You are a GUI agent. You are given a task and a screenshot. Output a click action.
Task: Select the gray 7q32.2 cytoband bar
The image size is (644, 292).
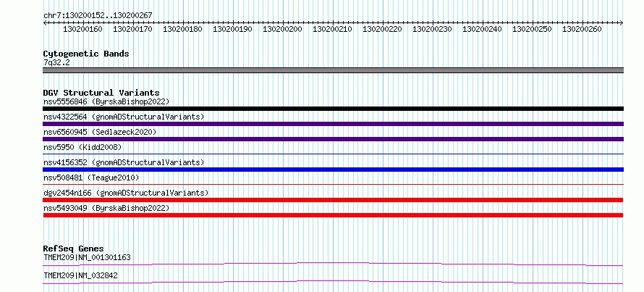[x=333, y=70]
